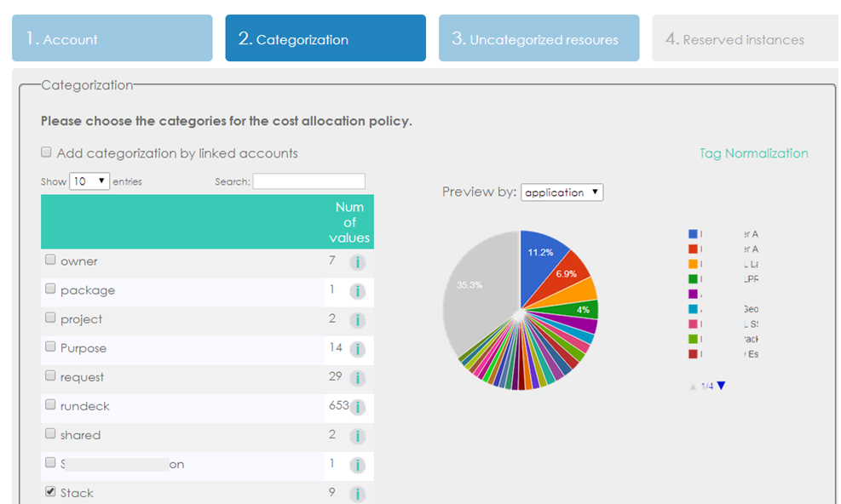Open the 3. Uncategorized resources tab
Image resolution: width=841 pixels, height=504 pixels.
click(539, 38)
